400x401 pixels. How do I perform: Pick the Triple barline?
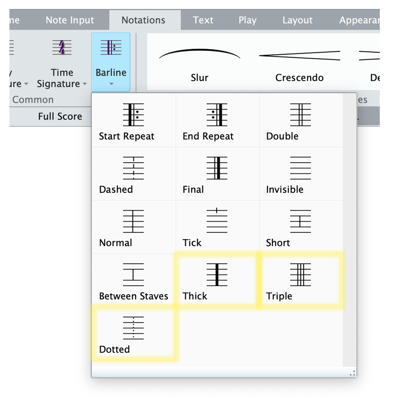point(301,281)
